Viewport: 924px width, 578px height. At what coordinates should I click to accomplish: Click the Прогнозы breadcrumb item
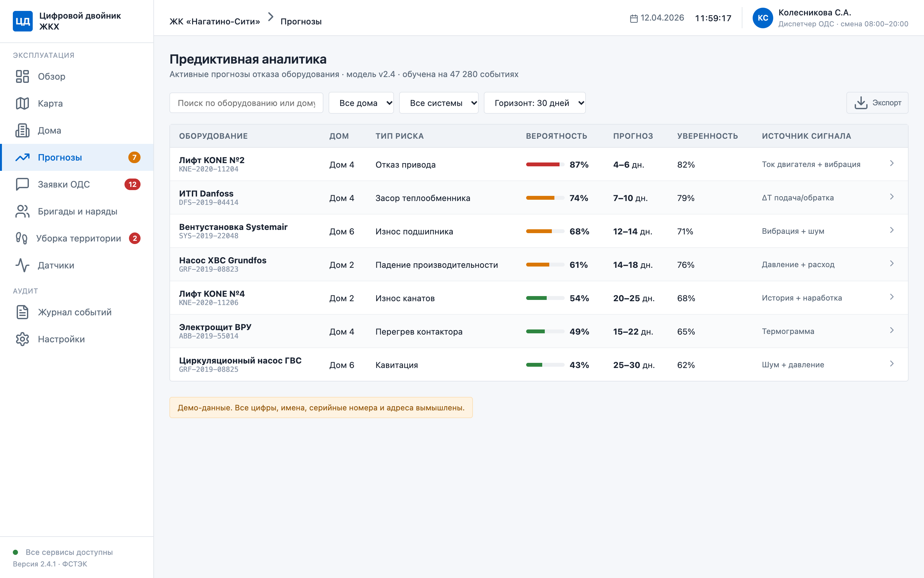[x=301, y=22]
